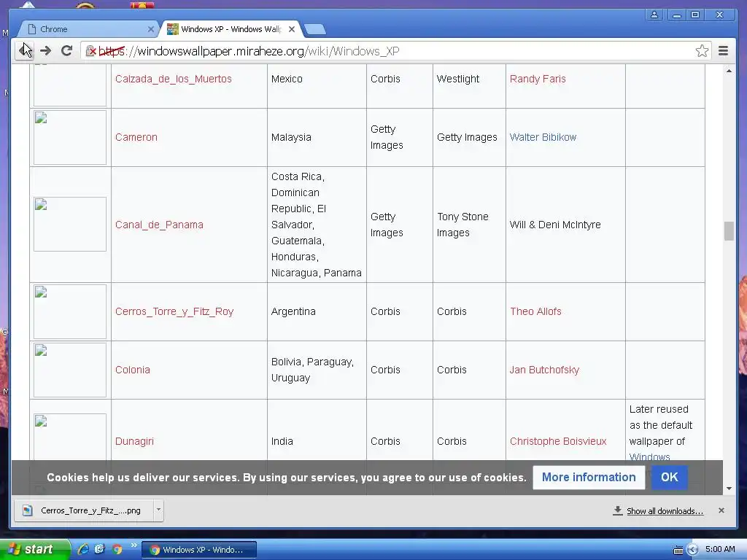The width and height of the screenshot is (747, 560).
Task: Open the Dunagiri wallpaper link
Action: point(134,441)
